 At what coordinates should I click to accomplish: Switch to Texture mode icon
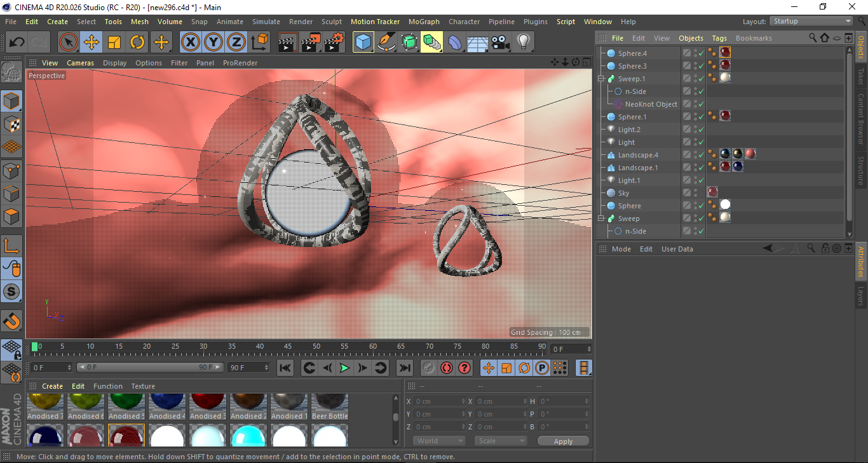11,124
